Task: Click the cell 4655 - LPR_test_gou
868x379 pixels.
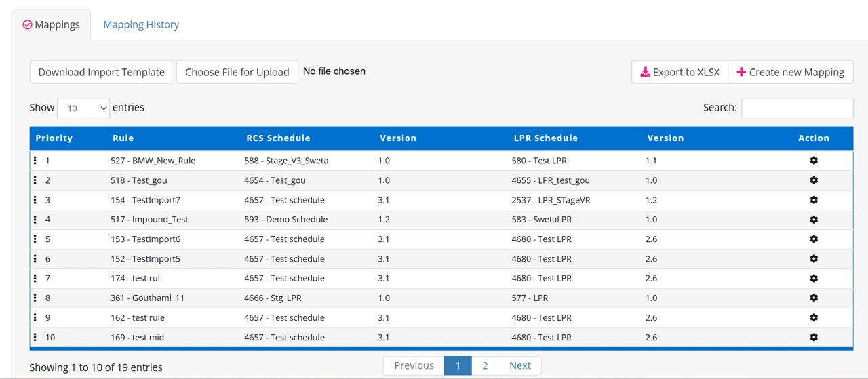Action: point(551,180)
